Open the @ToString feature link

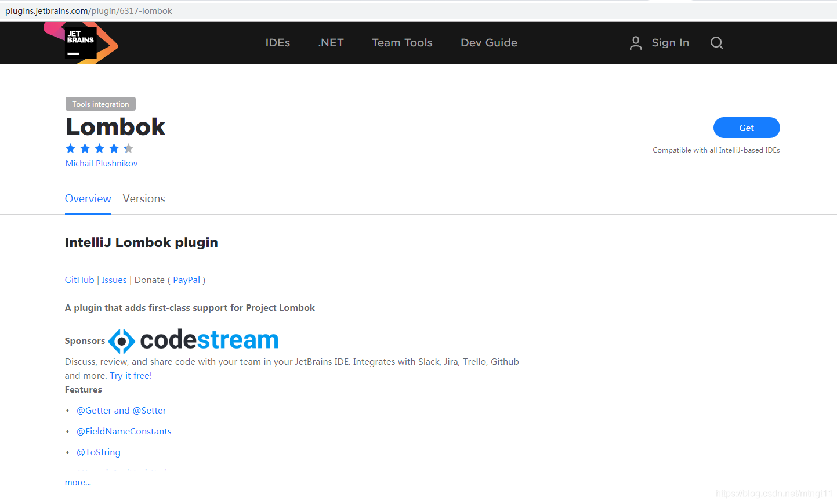[x=99, y=452]
